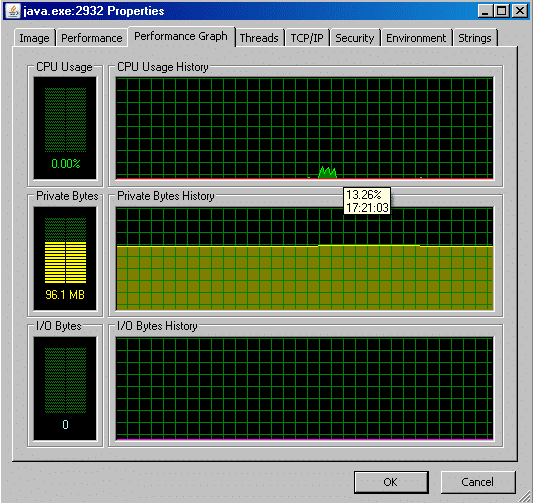Image resolution: width=533 pixels, height=503 pixels.
Task: View the Environment tab
Action: click(x=416, y=38)
